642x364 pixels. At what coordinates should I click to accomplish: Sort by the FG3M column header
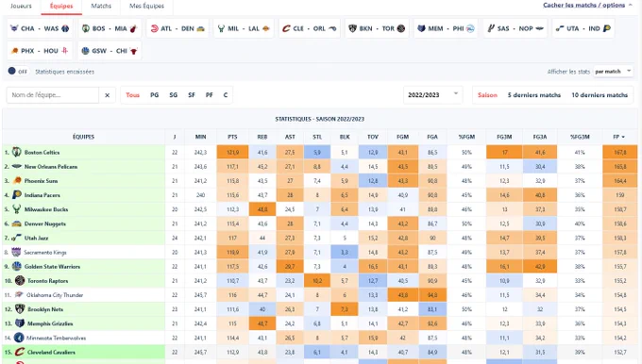(504, 137)
